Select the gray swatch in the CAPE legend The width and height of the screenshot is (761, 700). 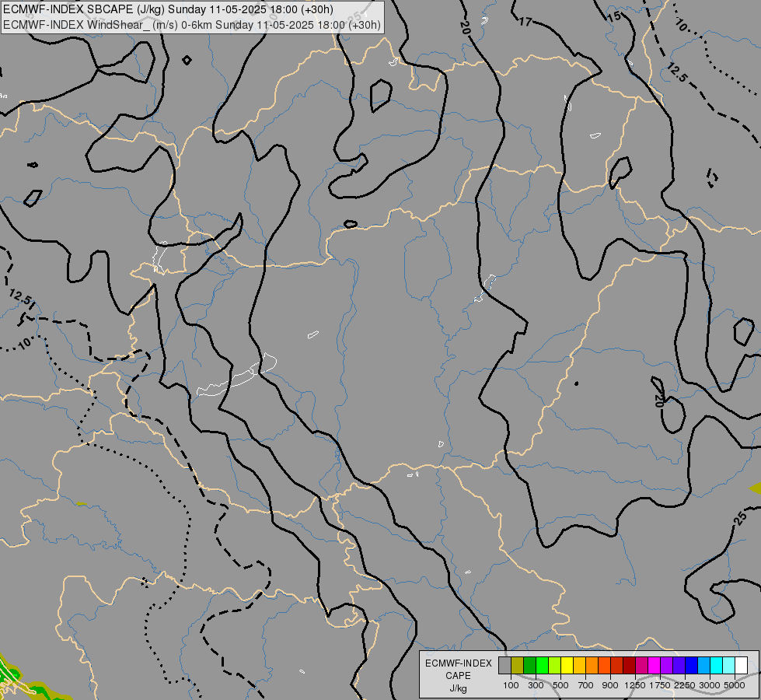[504, 666]
